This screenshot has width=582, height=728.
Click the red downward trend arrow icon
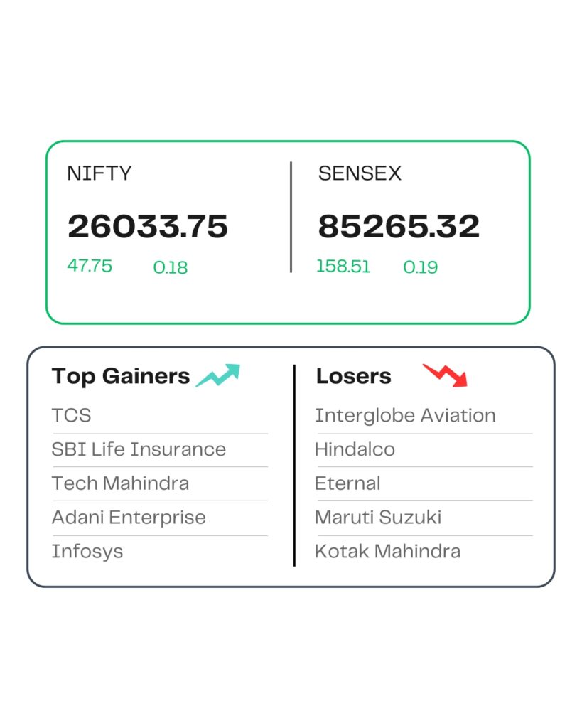click(x=446, y=375)
